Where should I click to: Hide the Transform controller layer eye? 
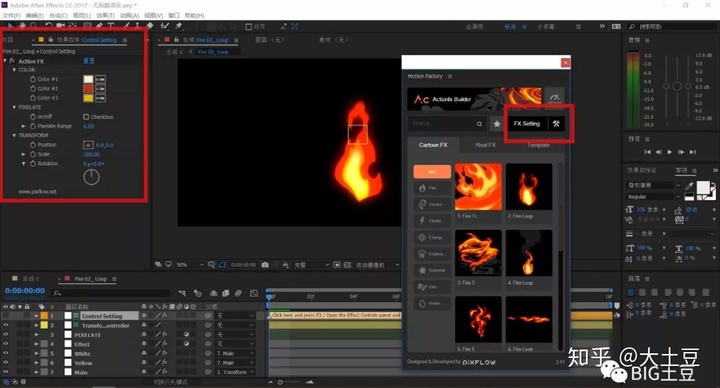[x=6, y=325]
